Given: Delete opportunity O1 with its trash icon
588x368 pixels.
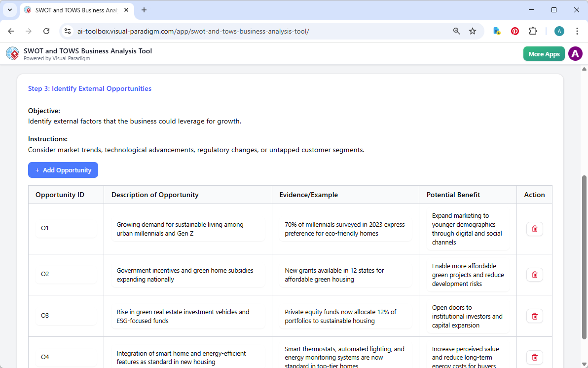Looking at the screenshot, I should point(534,229).
